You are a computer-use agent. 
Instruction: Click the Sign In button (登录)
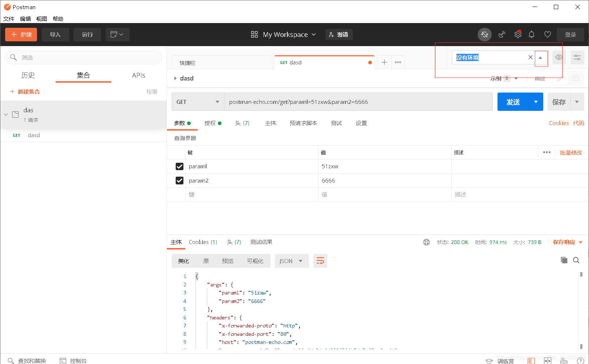coord(570,34)
